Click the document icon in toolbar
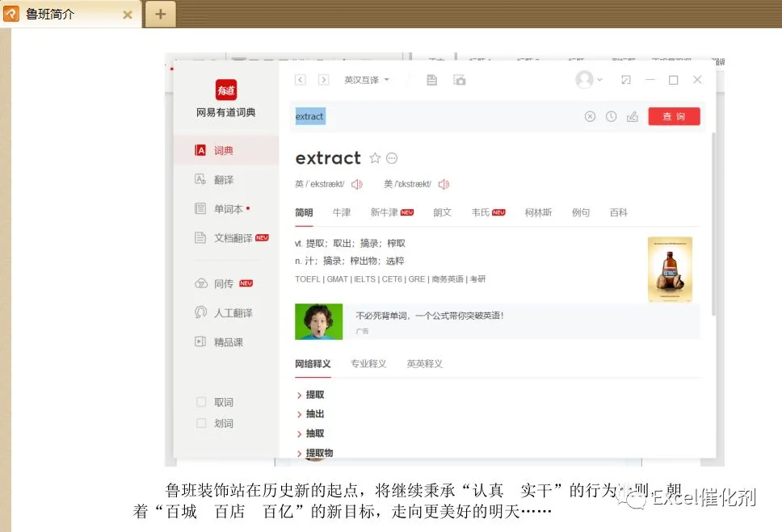 [432, 80]
